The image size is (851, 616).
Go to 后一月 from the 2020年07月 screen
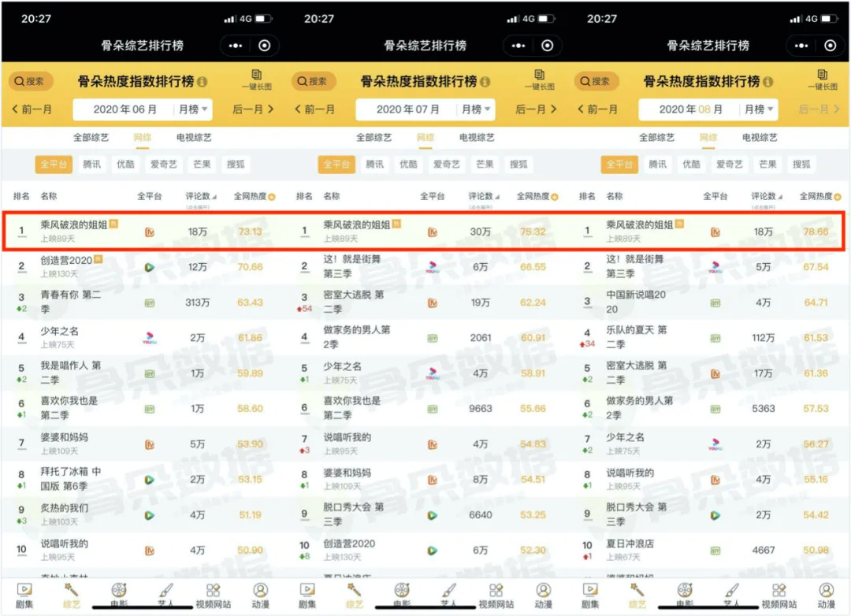(536, 109)
